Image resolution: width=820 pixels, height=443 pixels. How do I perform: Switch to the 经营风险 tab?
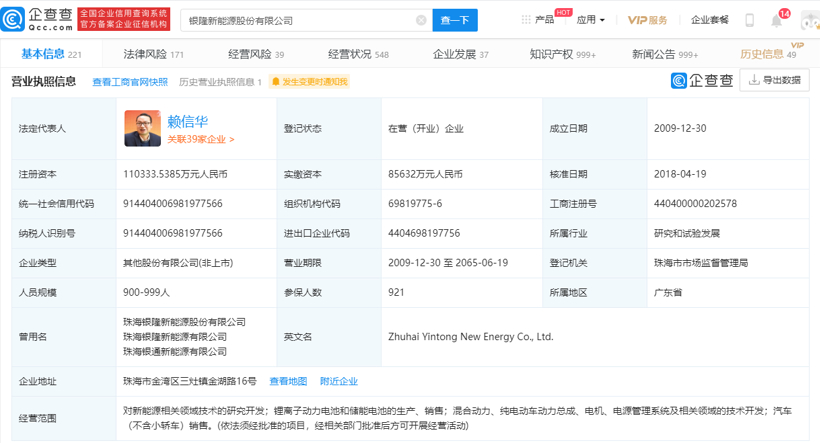tap(256, 54)
